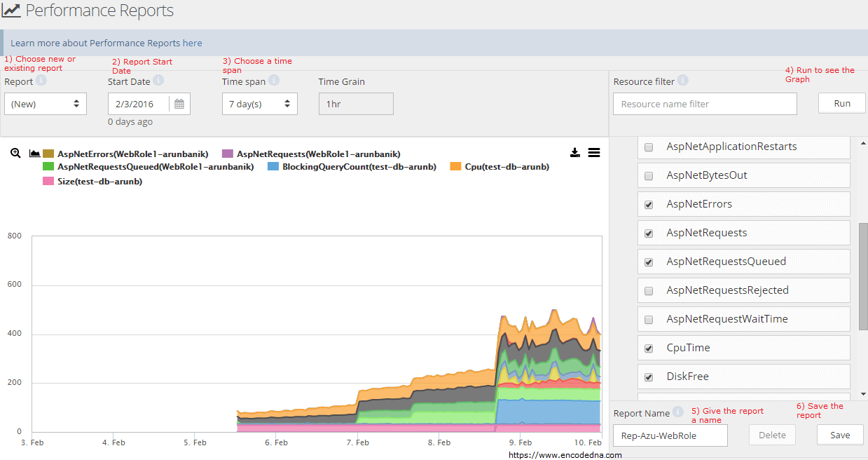Click the Cpu(test-db-arunb) legend label
868x460 pixels.
coord(507,167)
